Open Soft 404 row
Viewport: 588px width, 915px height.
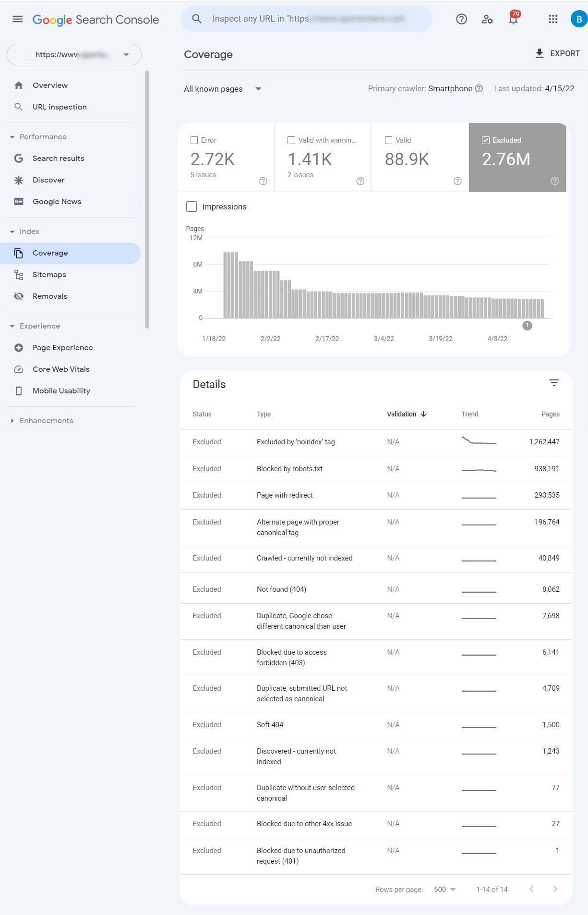[376, 725]
